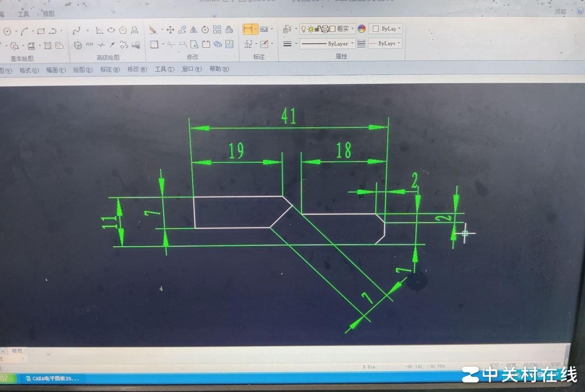Open the 标注 menu
The height and width of the screenshot is (392, 585).
[108, 69]
